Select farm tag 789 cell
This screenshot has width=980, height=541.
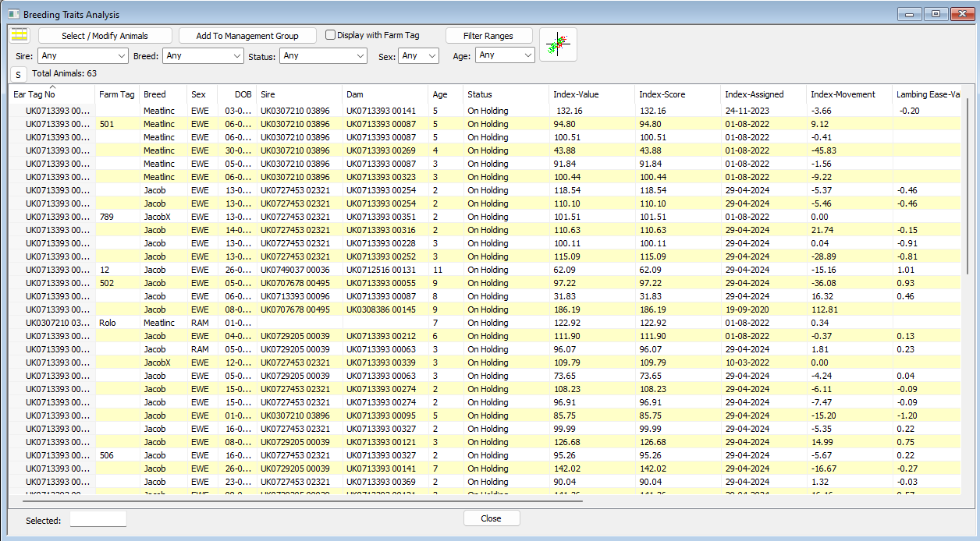coord(117,217)
